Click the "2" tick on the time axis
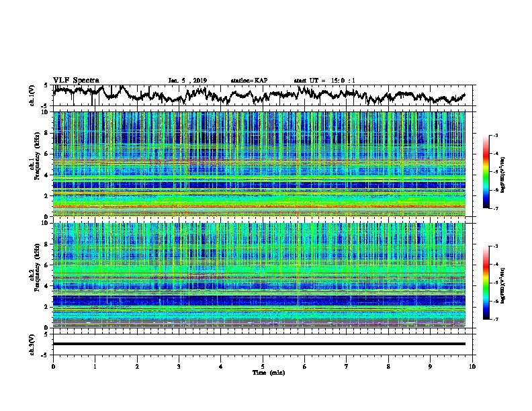This screenshot has height=411, width=532. [137, 367]
